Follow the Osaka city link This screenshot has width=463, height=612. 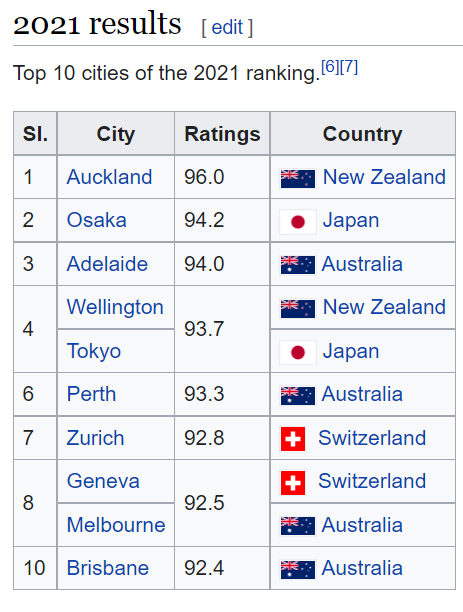pyautogui.click(x=96, y=220)
